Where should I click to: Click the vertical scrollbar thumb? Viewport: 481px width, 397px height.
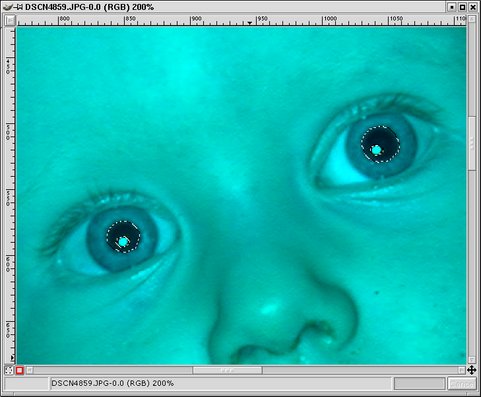point(472,143)
